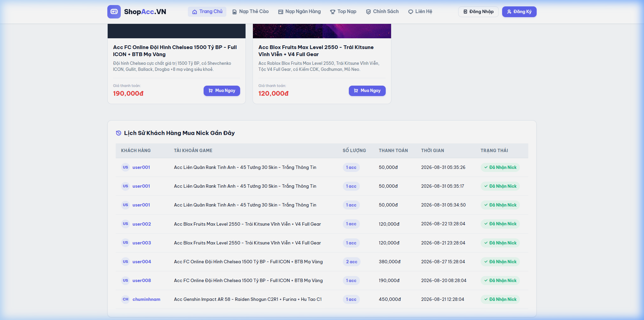The width and height of the screenshot is (644, 320).
Task: Click Mua Ngay on the Blox Fruits card
Action: pos(367,91)
